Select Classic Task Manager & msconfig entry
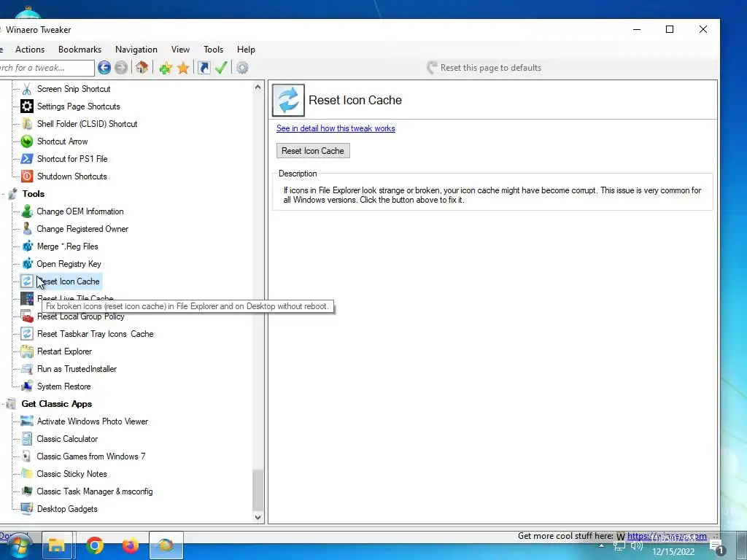The image size is (747, 560). pyautogui.click(x=95, y=491)
